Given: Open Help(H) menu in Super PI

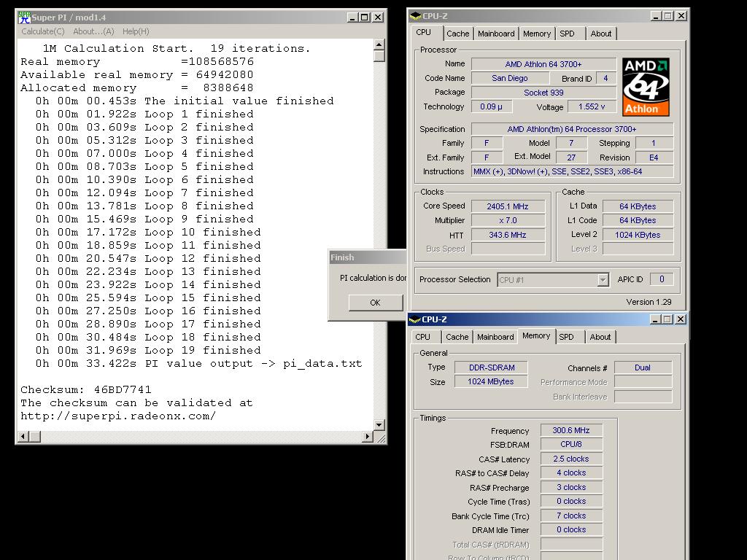Looking at the screenshot, I should click(x=136, y=31).
